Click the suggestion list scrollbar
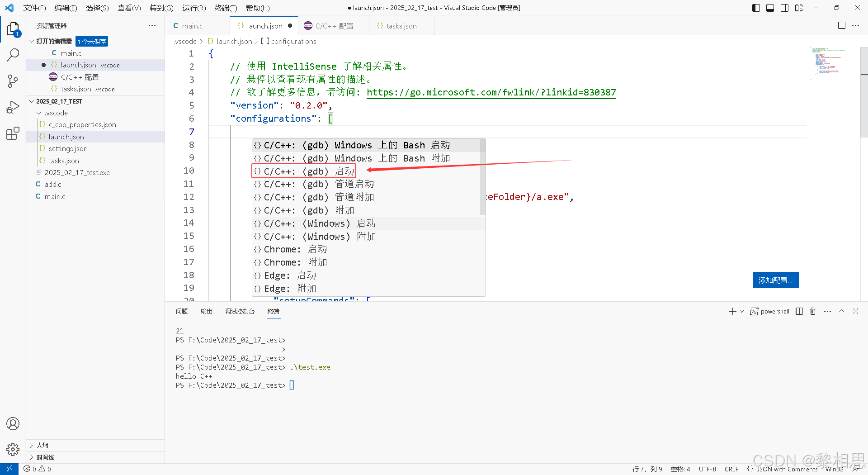The image size is (868, 475). (x=482, y=177)
